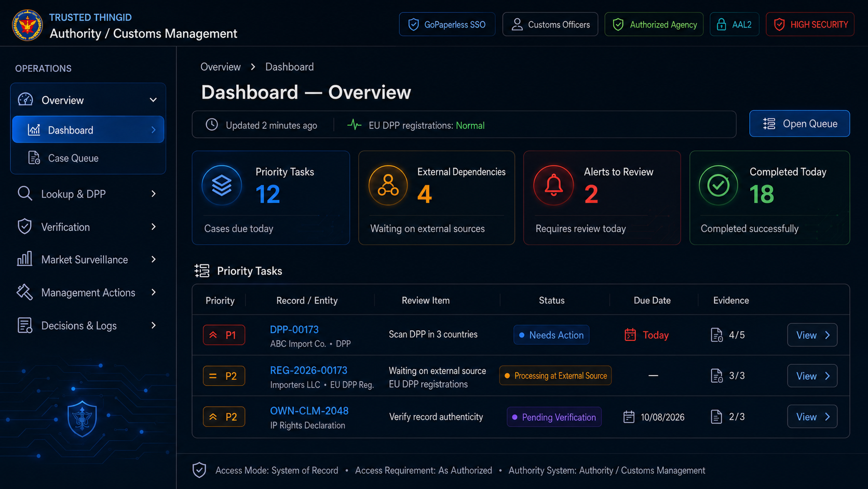Click the Processing at External Source badge
This screenshot has height=489, width=868.
click(555, 375)
